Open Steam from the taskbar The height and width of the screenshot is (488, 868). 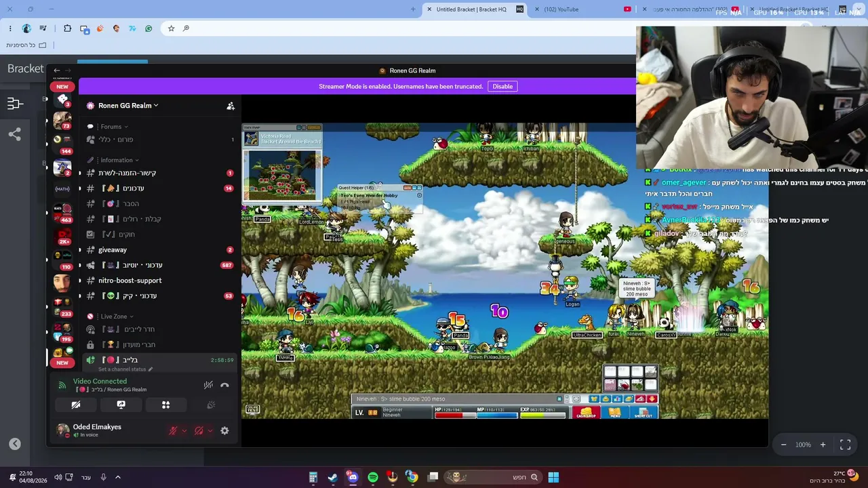pos(333,477)
